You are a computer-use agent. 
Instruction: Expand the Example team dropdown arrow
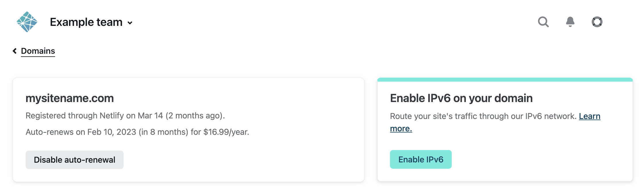coord(130,23)
